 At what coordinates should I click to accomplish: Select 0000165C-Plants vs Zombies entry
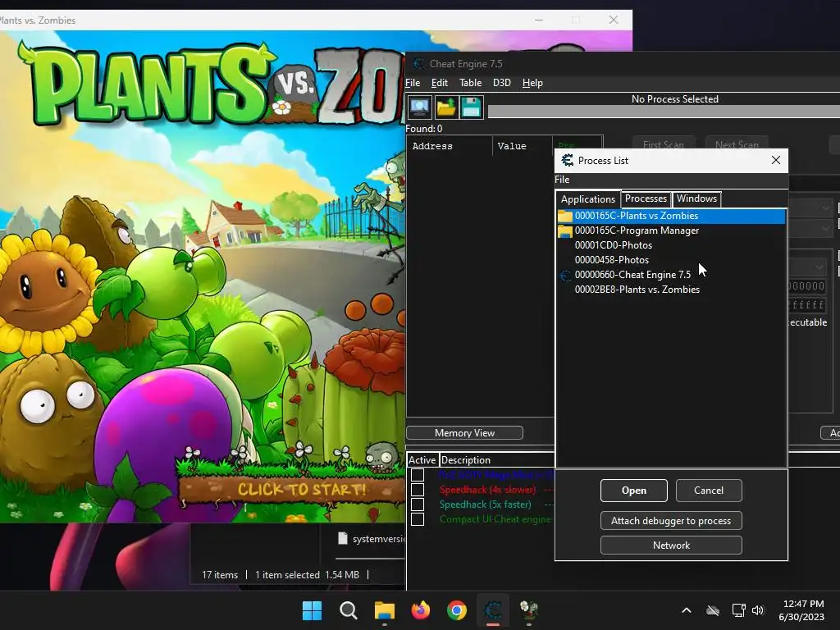[671, 216]
